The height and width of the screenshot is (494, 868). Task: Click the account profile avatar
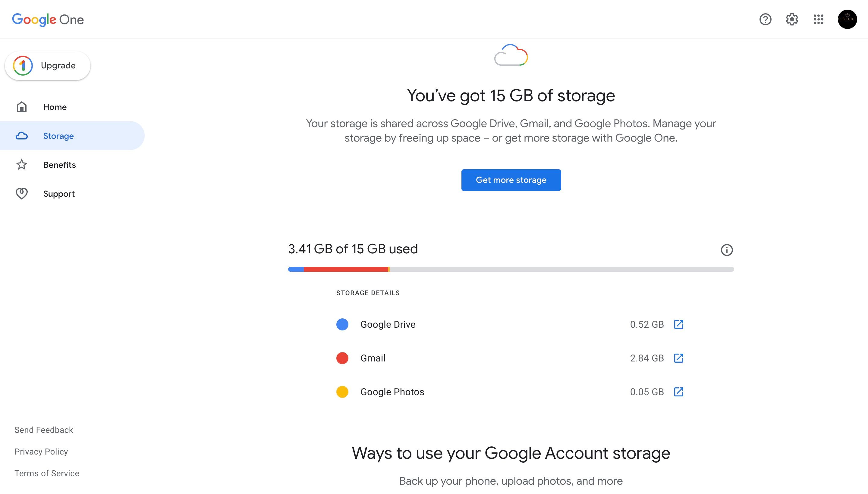click(x=847, y=19)
